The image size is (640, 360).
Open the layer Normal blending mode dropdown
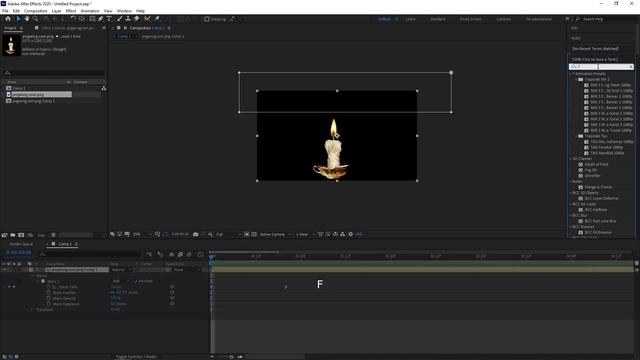click(x=121, y=270)
